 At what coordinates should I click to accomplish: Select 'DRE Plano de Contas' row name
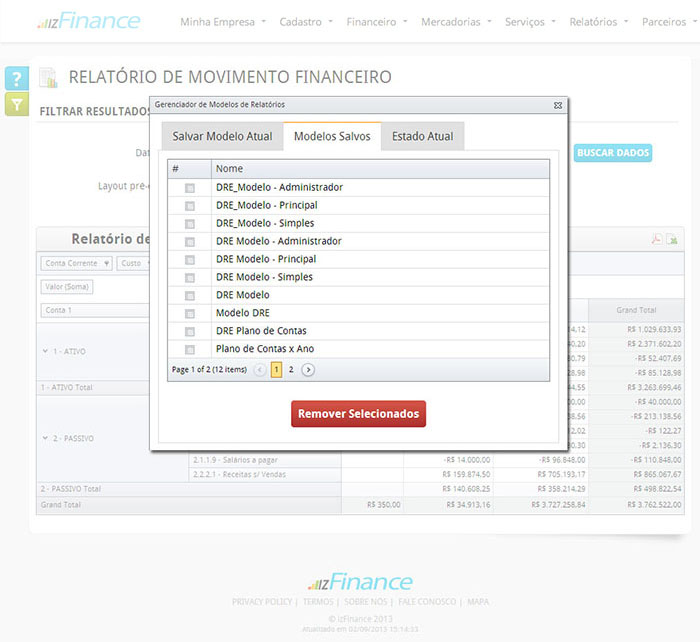[261, 331]
